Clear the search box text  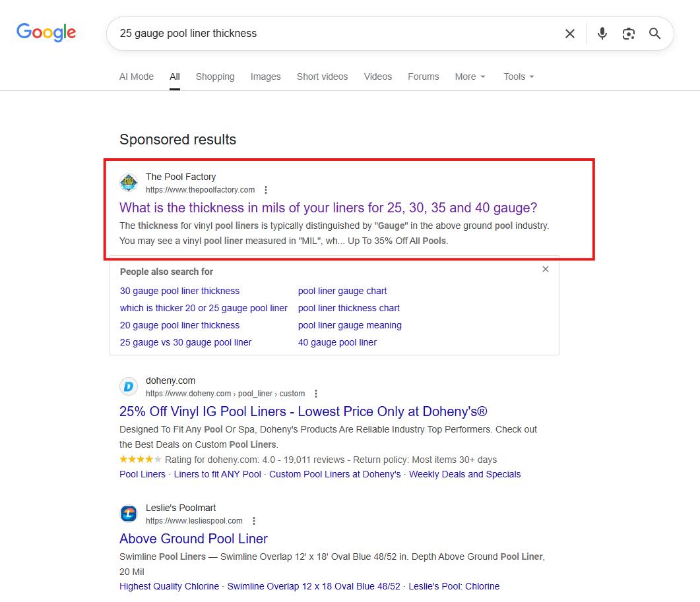[570, 34]
